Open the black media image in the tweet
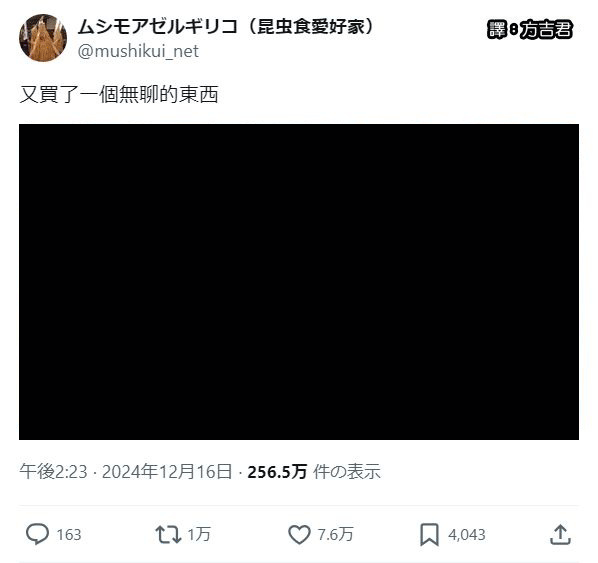Screen dimensions: 598x563 coord(299,282)
